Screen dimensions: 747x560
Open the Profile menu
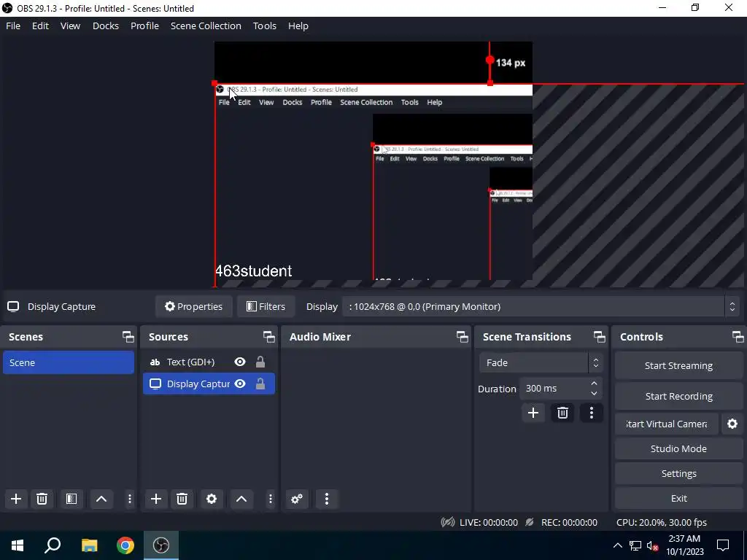tap(145, 26)
